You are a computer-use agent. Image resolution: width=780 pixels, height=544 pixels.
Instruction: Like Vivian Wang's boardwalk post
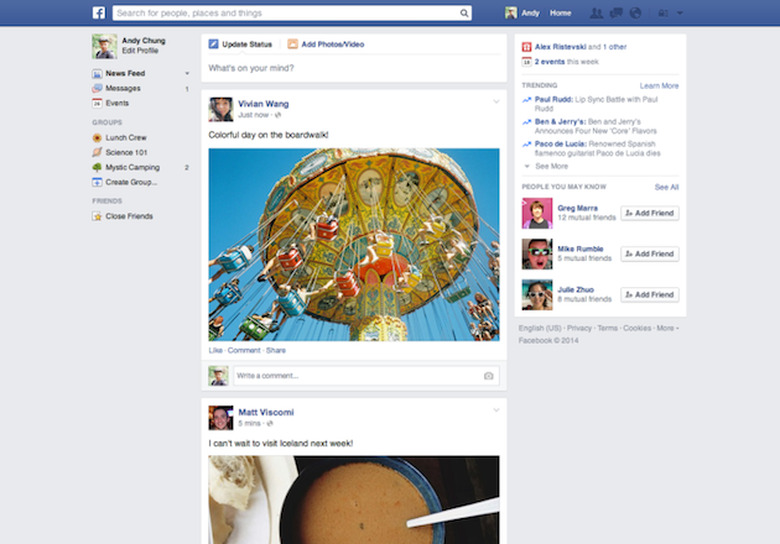coord(215,350)
